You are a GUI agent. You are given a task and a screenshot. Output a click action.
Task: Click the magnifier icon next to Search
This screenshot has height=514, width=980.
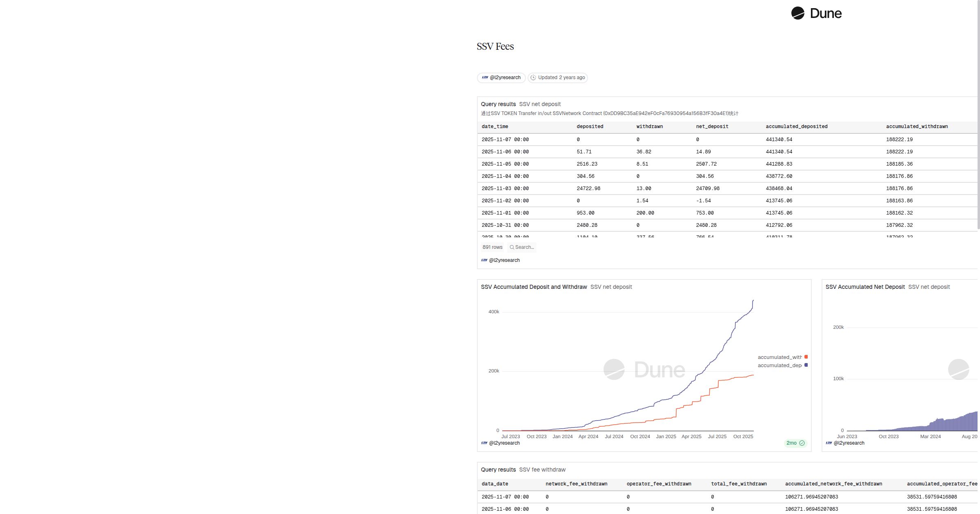point(512,247)
